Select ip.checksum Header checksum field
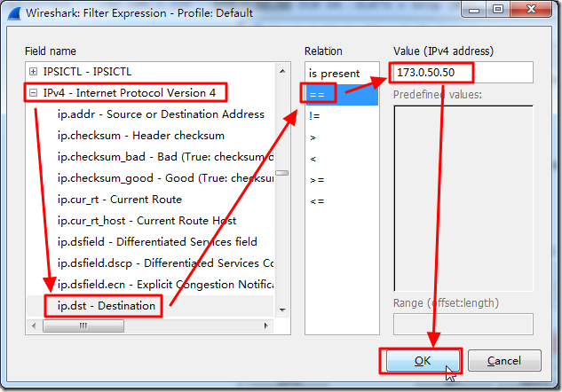 141,136
